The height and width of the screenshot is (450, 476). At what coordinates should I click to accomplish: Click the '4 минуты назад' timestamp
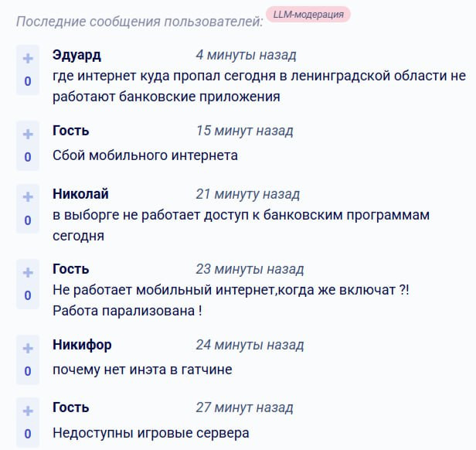[x=246, y=56]
